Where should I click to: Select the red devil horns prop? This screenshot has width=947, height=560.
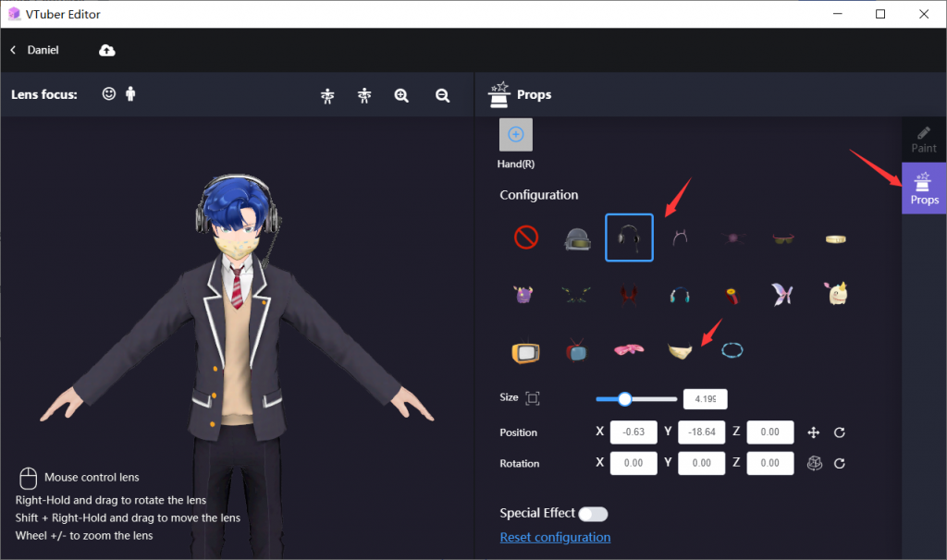pos(629,295)
